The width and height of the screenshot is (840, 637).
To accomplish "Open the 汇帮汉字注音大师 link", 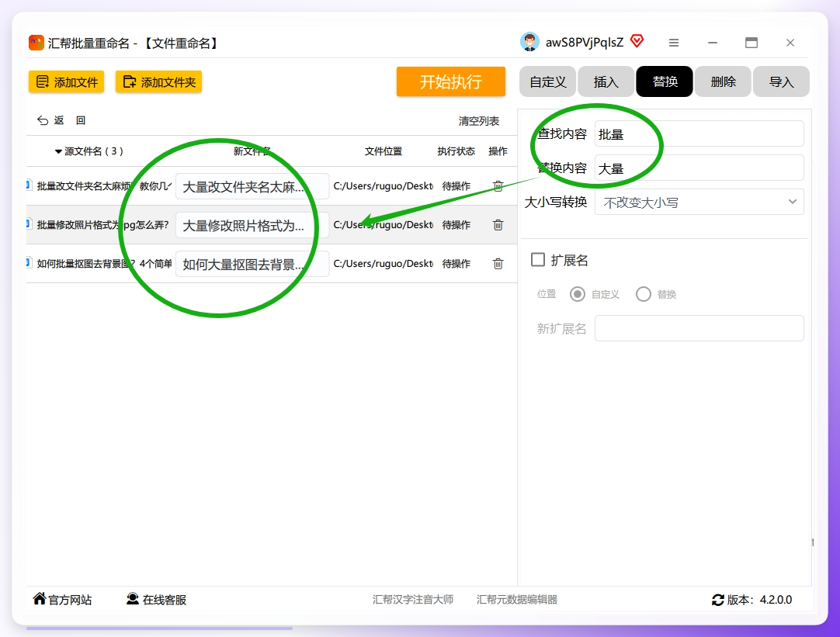I will tap(413, 600).
